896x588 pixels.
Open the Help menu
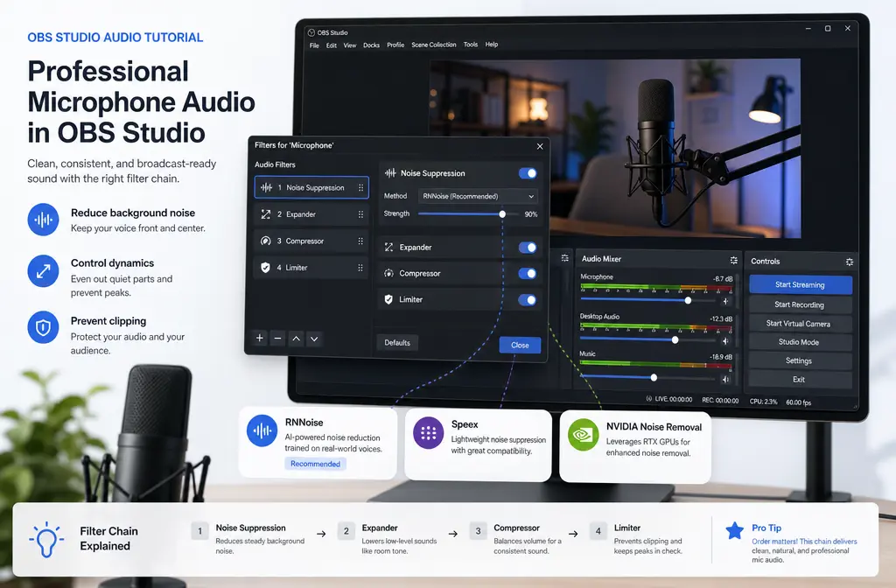coord(492,44)
